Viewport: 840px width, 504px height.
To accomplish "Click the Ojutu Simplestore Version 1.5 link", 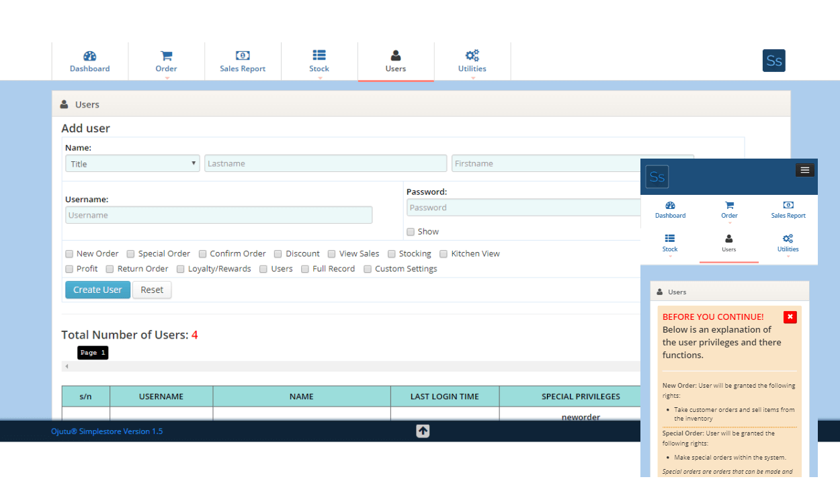I will tap(107, 431).
